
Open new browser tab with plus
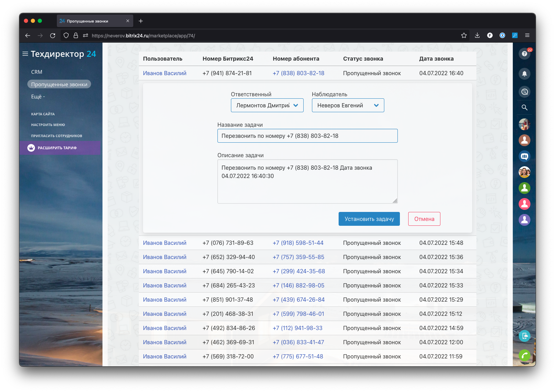[x=141, y=21]
